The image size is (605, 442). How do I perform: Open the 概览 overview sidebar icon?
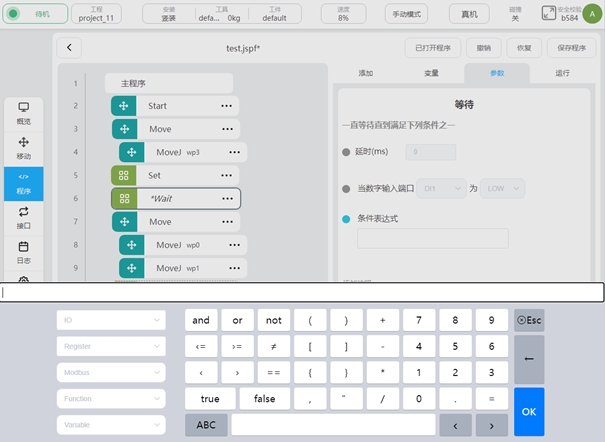24,113
